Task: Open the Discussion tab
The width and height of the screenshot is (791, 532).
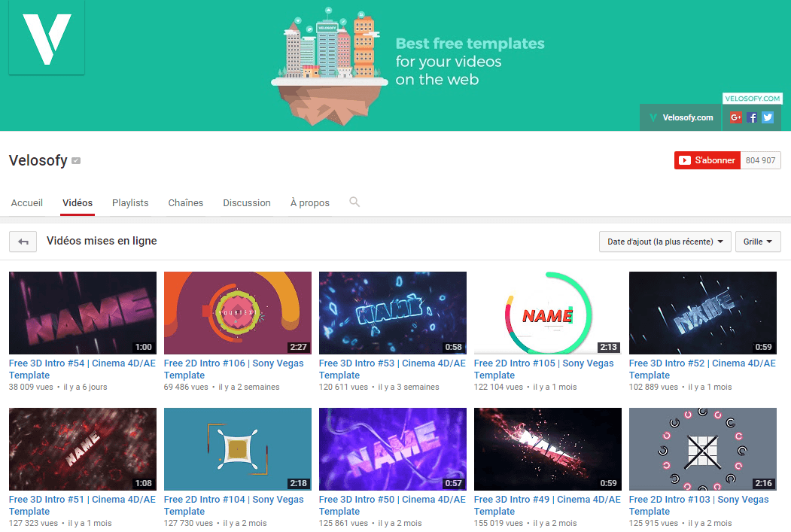Action: (247, 202)
